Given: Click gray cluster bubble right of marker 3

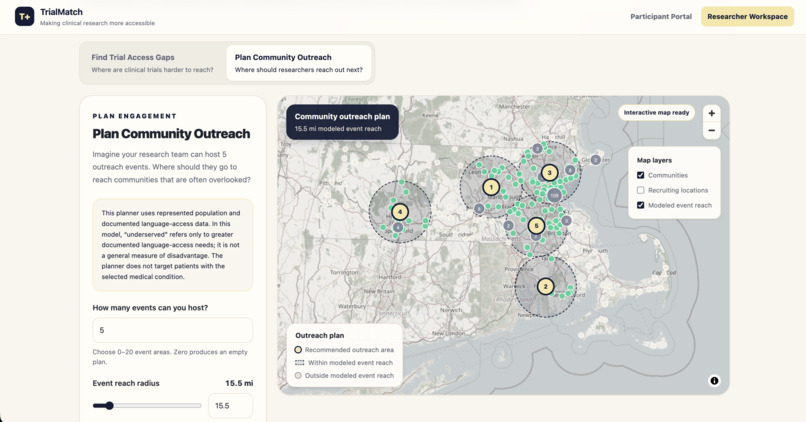Looking at the screenshot, I should click(x=570, y=170).
